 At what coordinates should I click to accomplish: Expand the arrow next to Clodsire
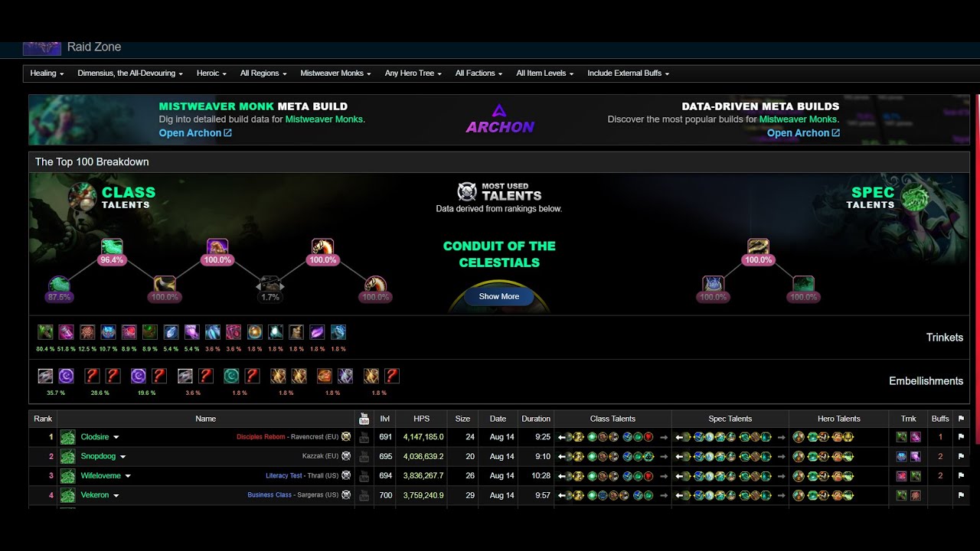(116, 438)
